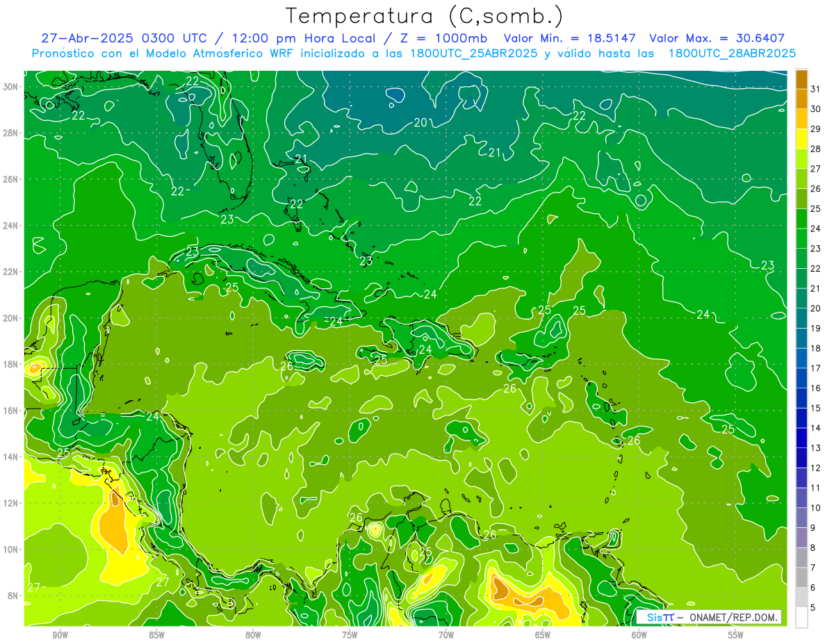Click the white color bar segment below 5
Image resolution: width=834 pixels, height=644 pixels.
tap(801, 618)
